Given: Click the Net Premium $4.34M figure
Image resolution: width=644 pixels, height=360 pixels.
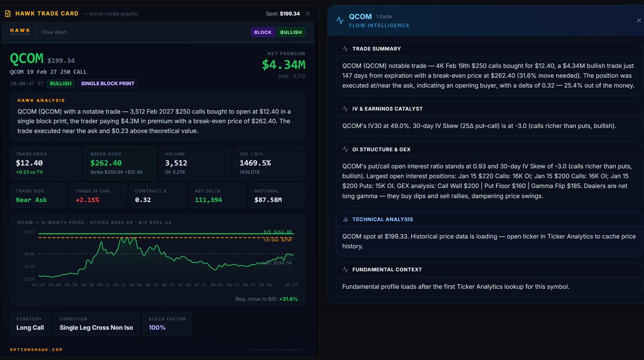Looking at the screenshot, I should coord(284,64).
